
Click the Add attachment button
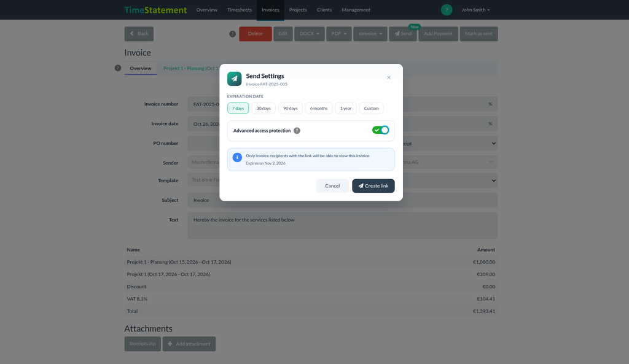point(189,344)
